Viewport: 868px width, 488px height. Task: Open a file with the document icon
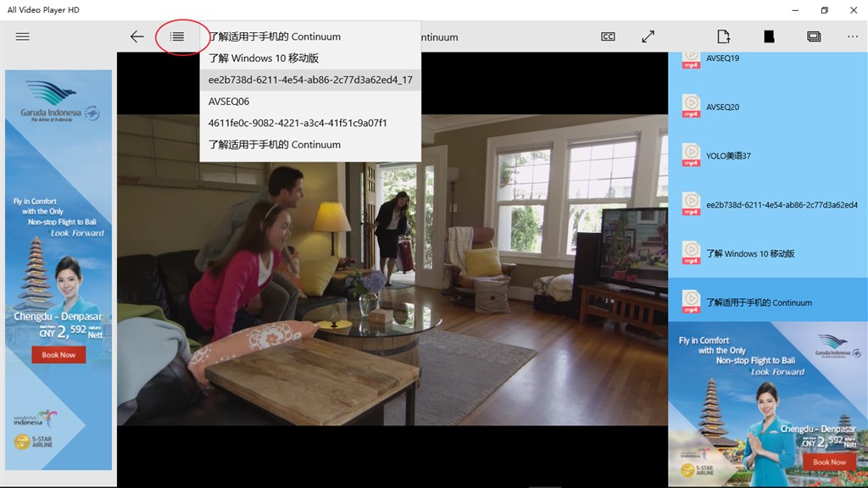click(x=724, y=36)
